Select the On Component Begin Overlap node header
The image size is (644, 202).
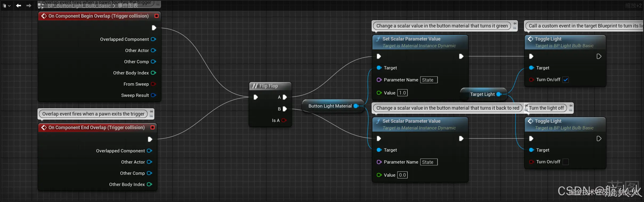[100, 16]
